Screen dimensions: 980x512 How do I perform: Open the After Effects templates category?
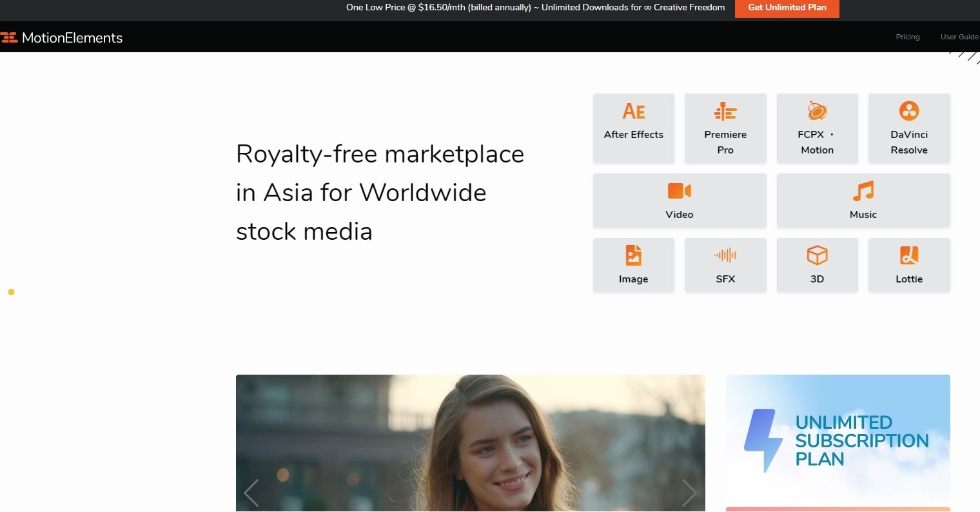(x=633, y=128)
